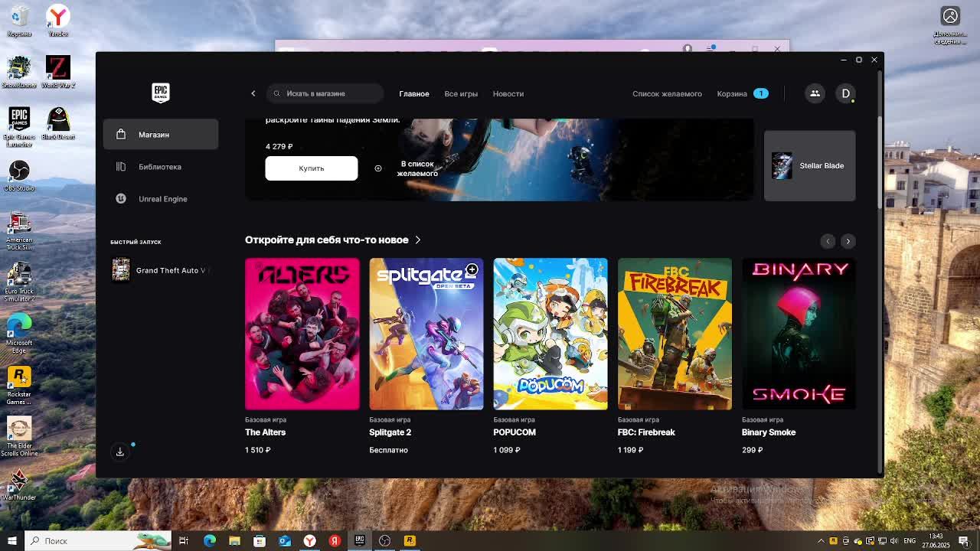Open OBS Studio from the taskbar
Image resolution: width=980 pixels, height=551 pixels.
[x=384, y=541]
